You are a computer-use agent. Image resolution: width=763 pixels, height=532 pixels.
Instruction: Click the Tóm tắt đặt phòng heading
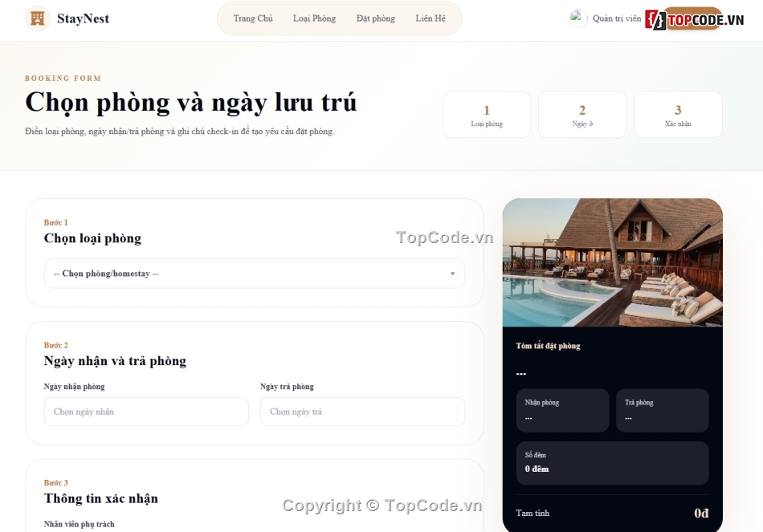click(548, 346)
